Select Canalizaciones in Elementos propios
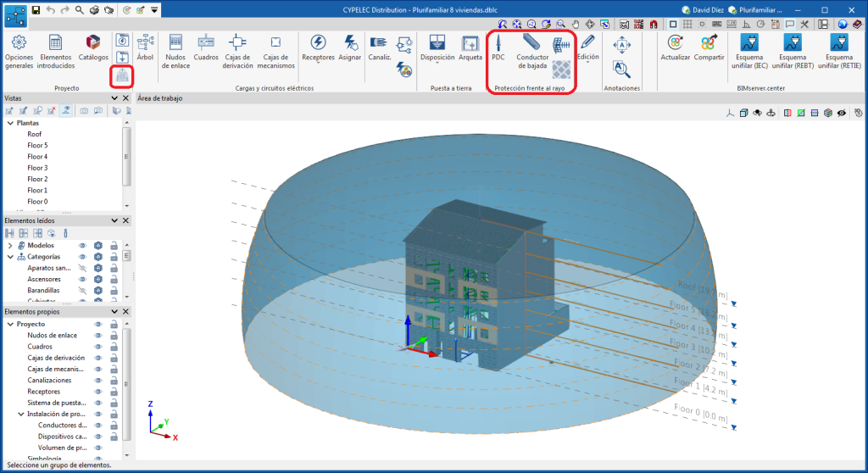The height and width of the screenshot is (473, 868). [x=49, y=381]
